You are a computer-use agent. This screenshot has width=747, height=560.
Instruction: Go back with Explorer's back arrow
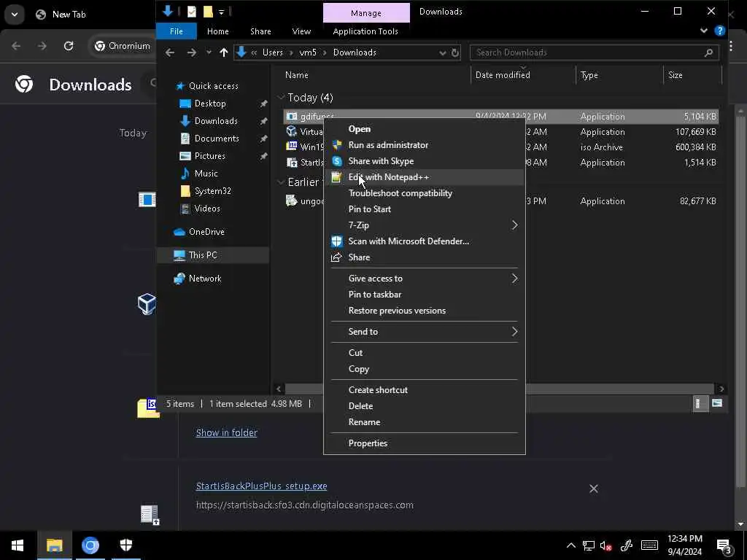point(170,52)
